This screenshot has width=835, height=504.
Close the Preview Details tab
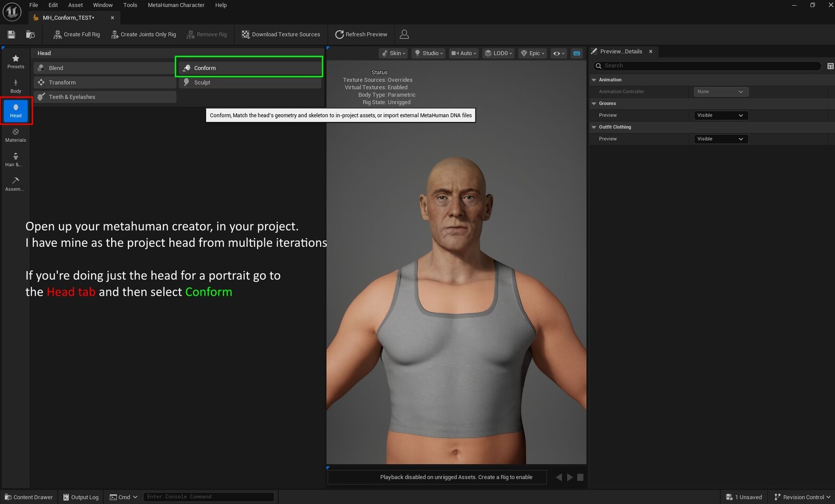(651, 52)
